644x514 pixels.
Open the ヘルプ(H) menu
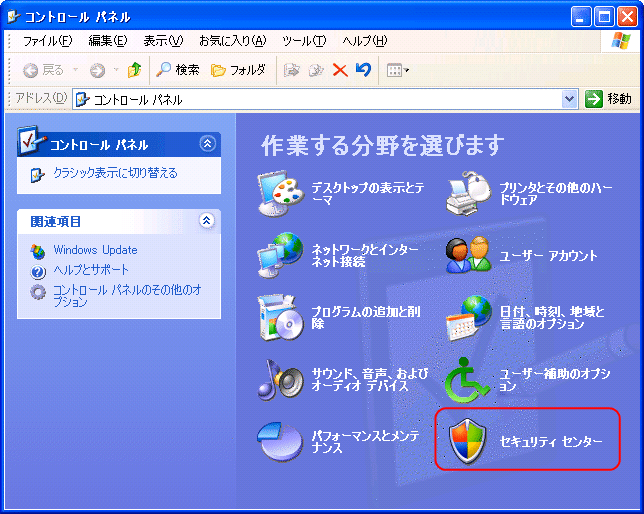pos(365,41)
